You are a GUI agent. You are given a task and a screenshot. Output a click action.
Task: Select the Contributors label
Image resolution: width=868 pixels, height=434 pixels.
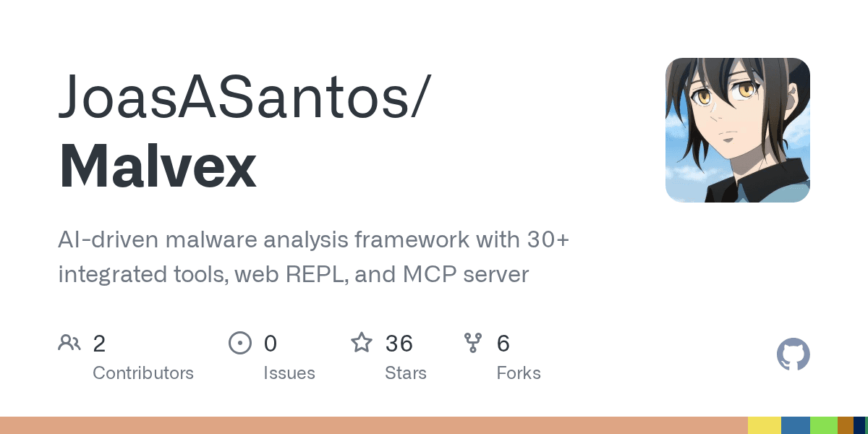tap(143, 373)
